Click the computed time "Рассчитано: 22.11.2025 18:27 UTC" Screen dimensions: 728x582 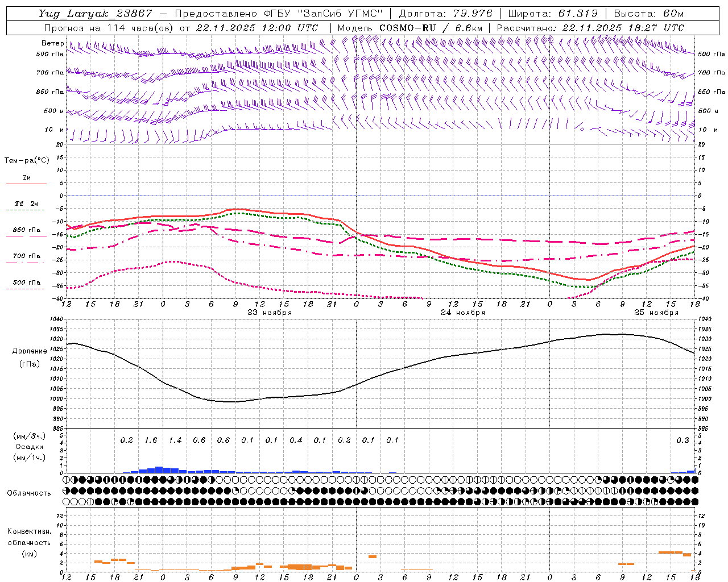coord(590,28)
